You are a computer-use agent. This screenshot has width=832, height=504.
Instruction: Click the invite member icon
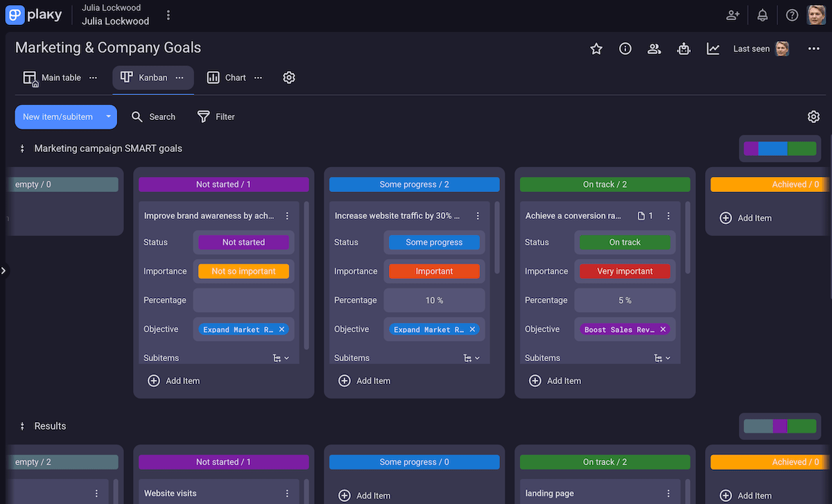(732, 15)
